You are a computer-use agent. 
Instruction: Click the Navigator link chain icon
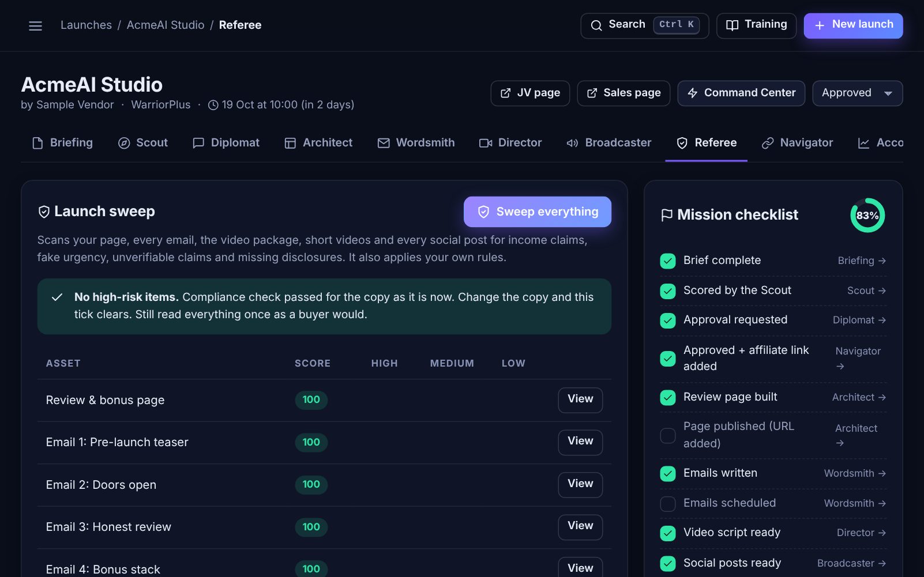pyautogui.click(x=768, y=143)
